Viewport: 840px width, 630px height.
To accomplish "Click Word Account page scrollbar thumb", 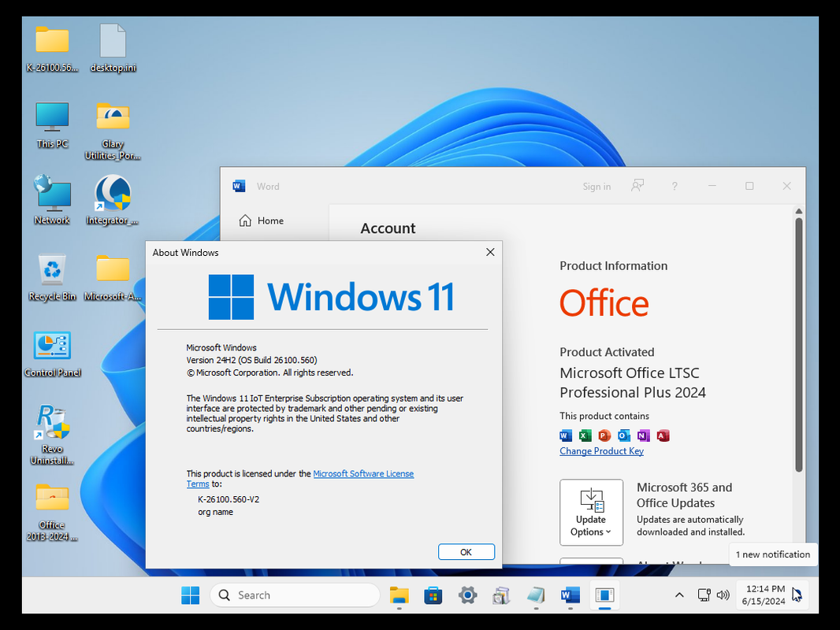I will [x=799, y=345].
